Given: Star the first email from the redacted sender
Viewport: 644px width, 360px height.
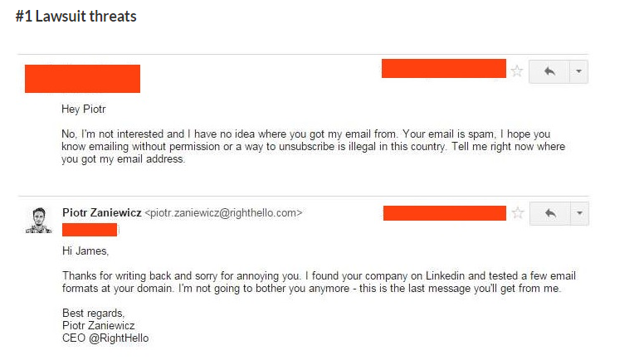Looking at the screenshot, I should coord(517,71).
